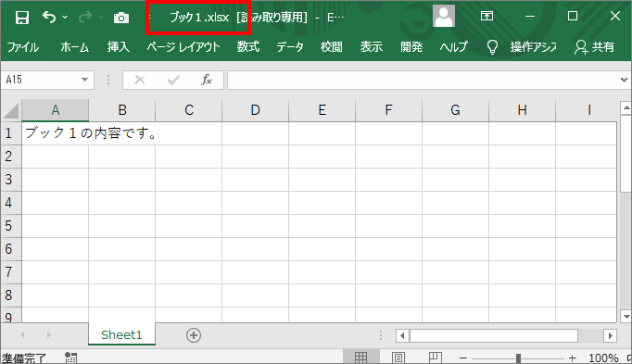Screen dimensions: 632x364
Task: Undo the last action with arrow icon
Action: coord(49,18)
